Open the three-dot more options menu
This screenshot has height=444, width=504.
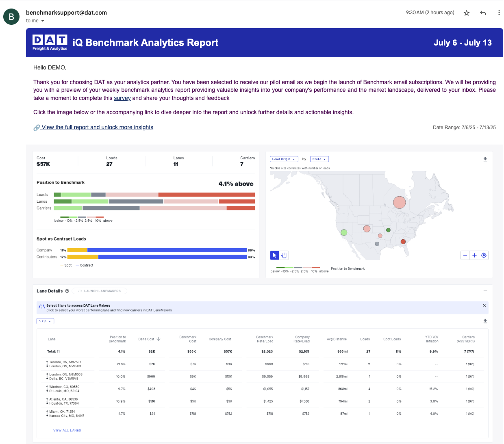tap(499, 13)
